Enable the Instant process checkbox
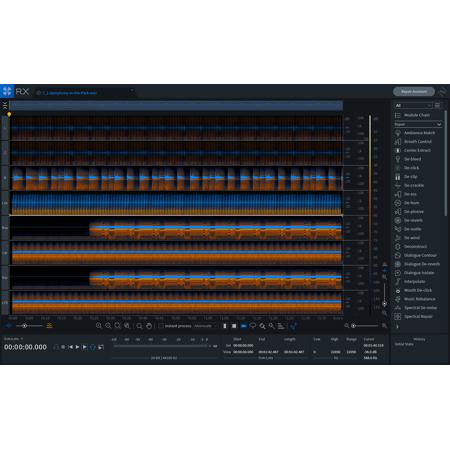Viewport: 450px width, 450px height. coord(161,326)
